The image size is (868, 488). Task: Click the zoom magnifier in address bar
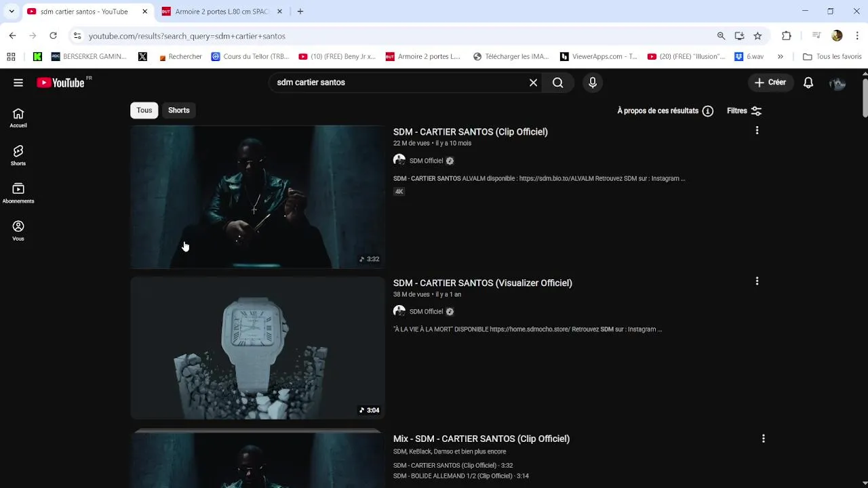click(721, 36)
